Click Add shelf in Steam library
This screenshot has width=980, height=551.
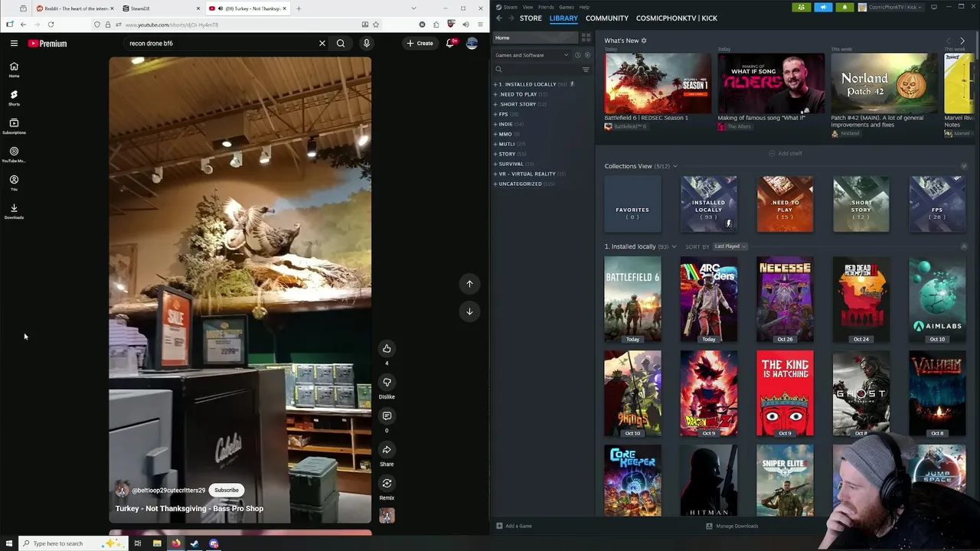[785, 153]
